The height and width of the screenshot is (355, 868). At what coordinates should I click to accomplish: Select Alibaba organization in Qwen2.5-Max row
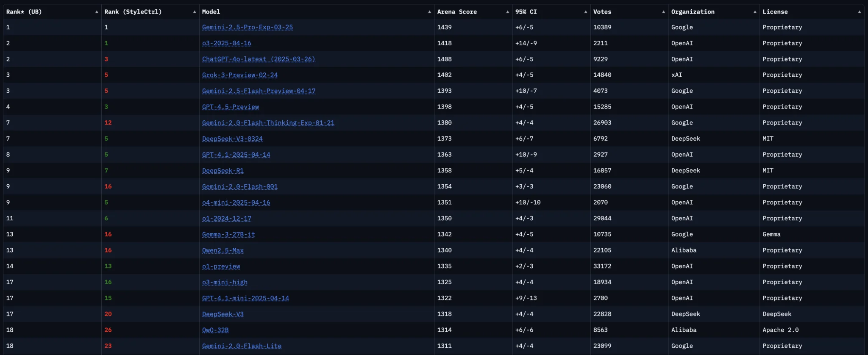(684, 250)
